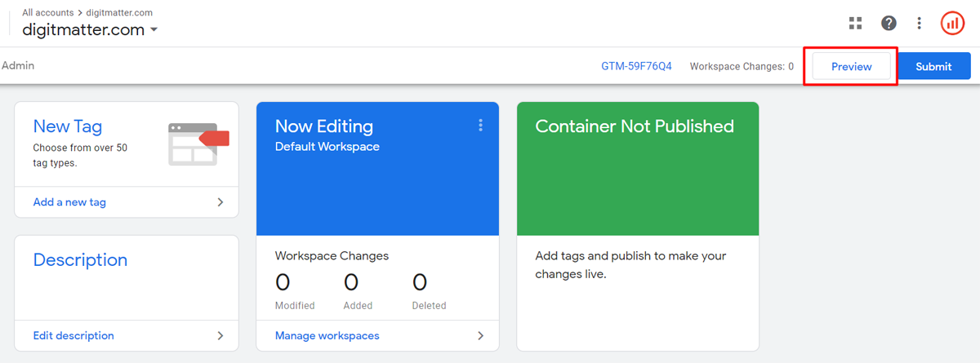Click the Workspace Changes: 0 toolbar text
This screenshot has height=363, width=980.
point(742,66)
